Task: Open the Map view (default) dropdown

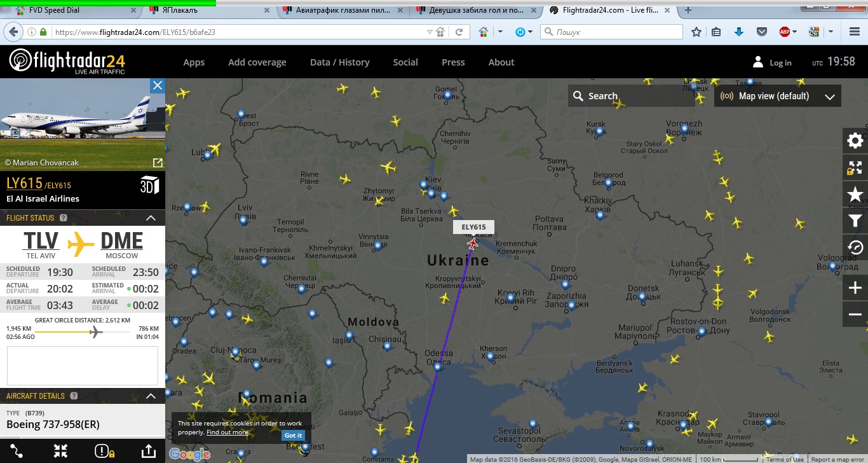Action: click(778, 96)
